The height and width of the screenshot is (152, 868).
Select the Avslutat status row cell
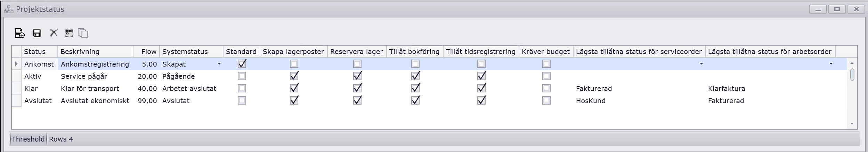tap(38, 101)
